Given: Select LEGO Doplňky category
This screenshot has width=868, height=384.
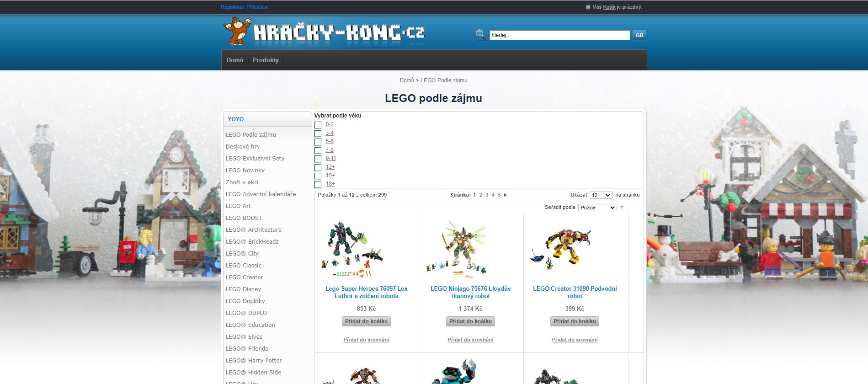Looking at the screenshot, I should 245,301.
